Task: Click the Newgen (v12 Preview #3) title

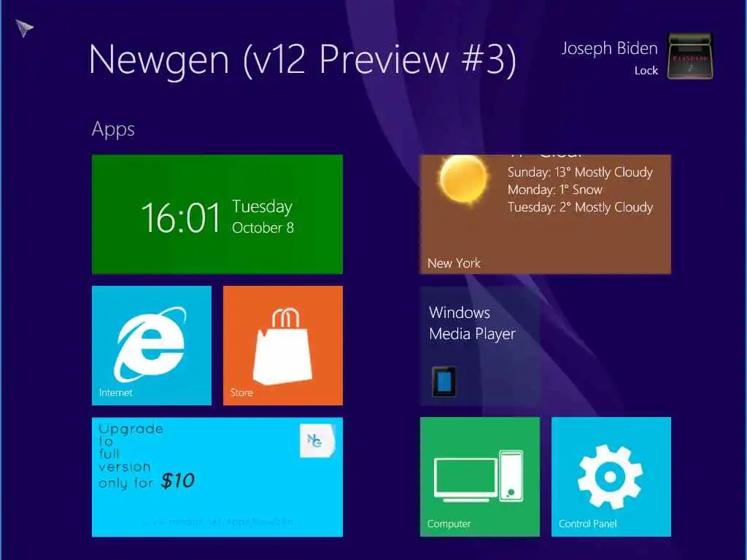Action: point(303,59)
